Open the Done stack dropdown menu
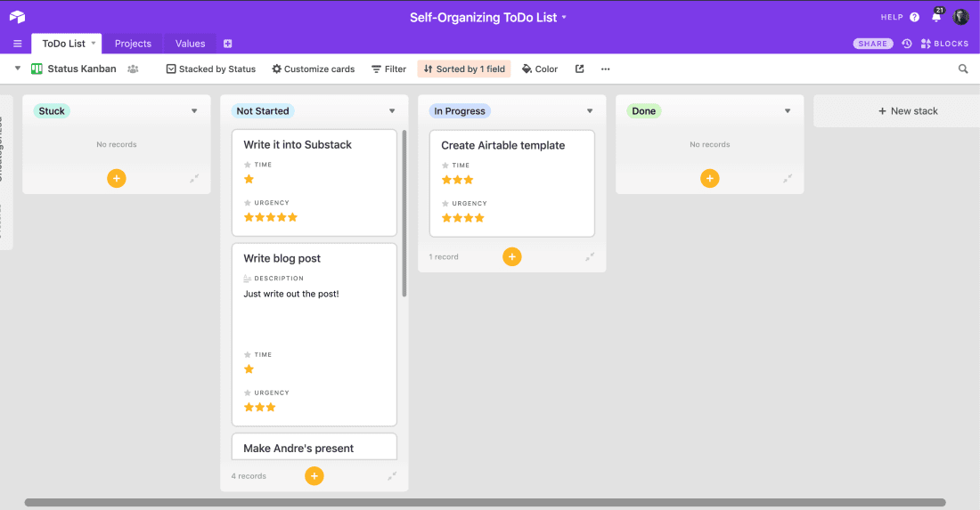Screen dimensions: 980x510 click(788, 111)
